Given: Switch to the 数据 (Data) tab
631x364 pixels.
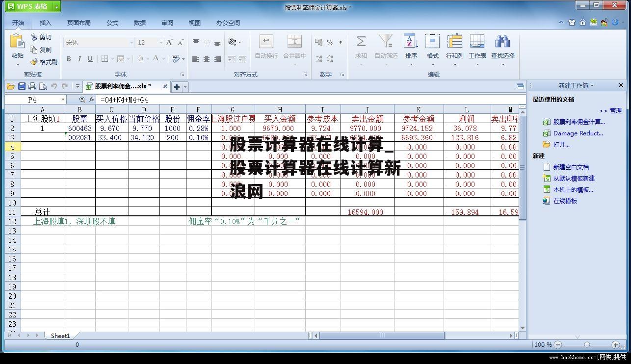Looking at the screenshot, I should click(x=140, y=23).
